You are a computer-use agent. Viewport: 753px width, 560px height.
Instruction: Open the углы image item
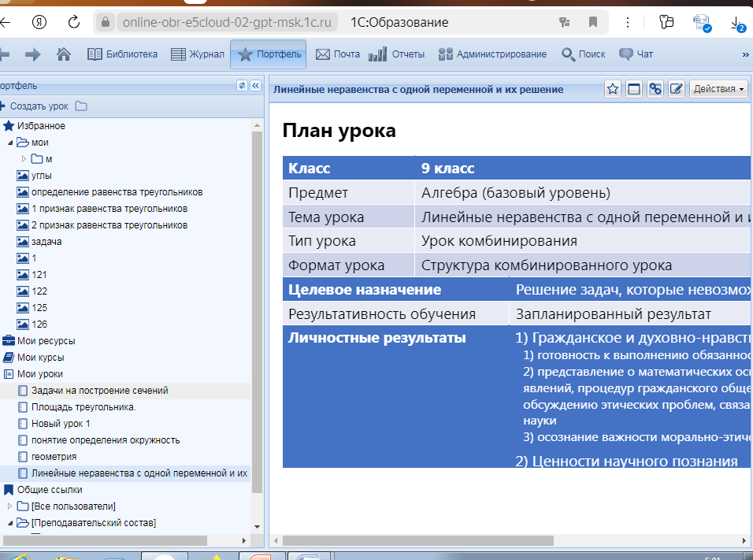pyautogui.click(x=41, y=176)
